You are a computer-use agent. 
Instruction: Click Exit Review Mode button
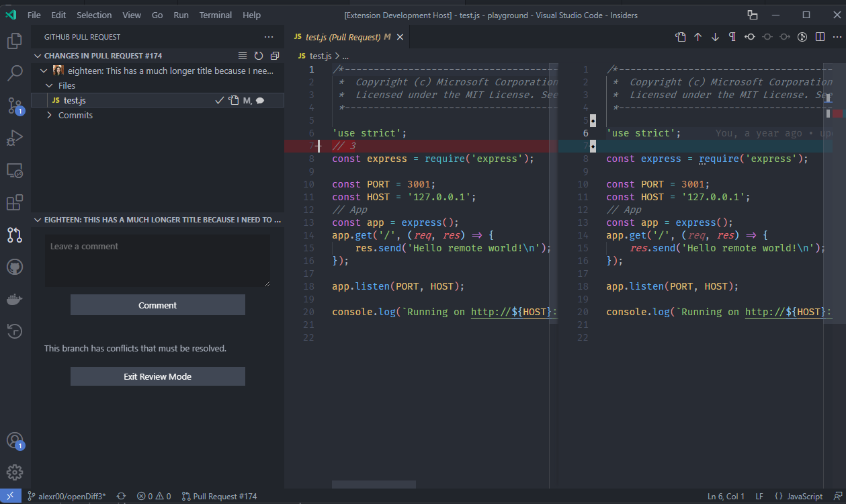(x=157, y=376)
